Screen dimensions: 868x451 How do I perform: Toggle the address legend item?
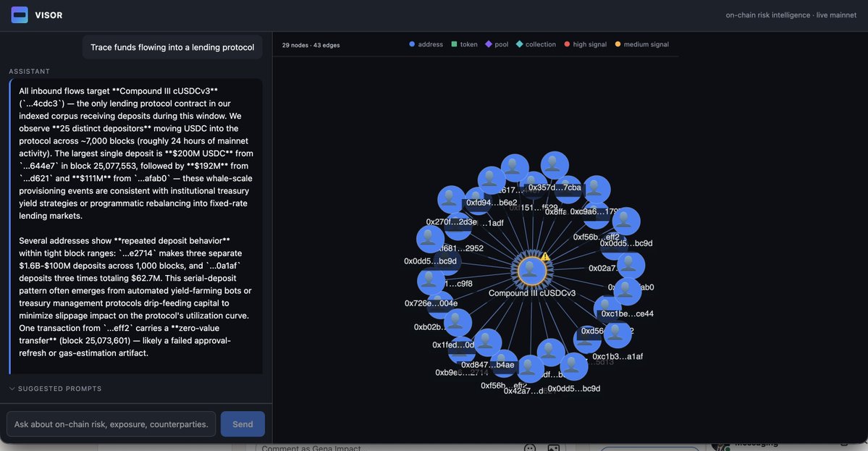coord(426,44)
